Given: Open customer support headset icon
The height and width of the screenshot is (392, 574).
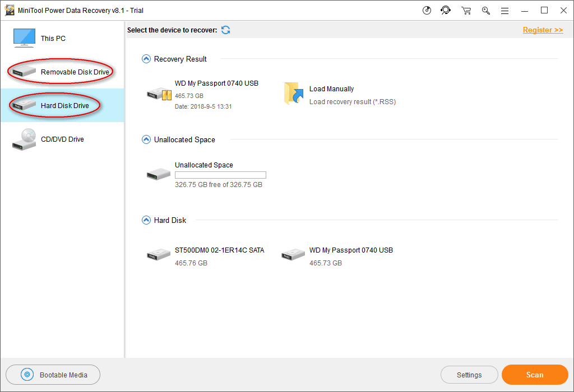Looking at the screenshot, I should click(446, 10).
